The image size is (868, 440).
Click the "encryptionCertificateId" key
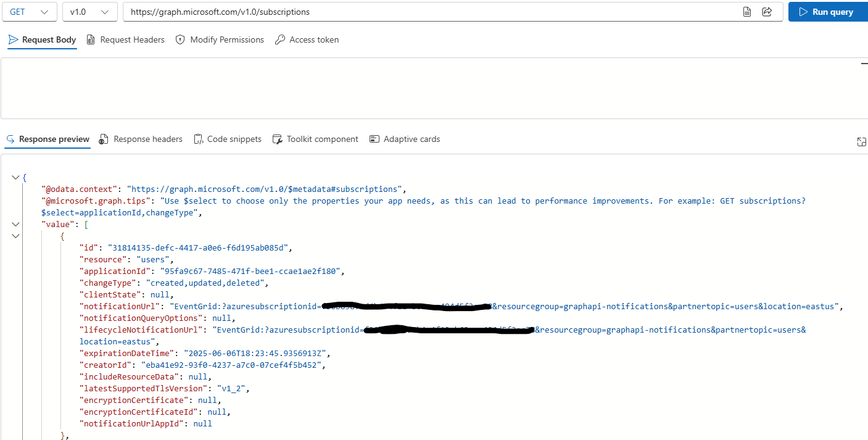(139, 412)
